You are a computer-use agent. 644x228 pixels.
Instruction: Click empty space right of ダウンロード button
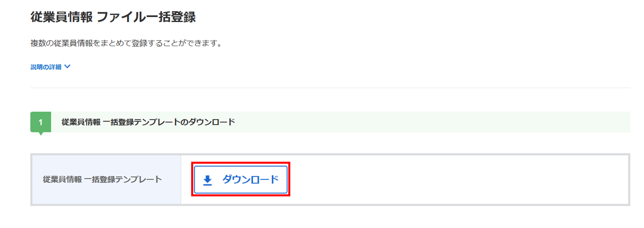(453, 179)
